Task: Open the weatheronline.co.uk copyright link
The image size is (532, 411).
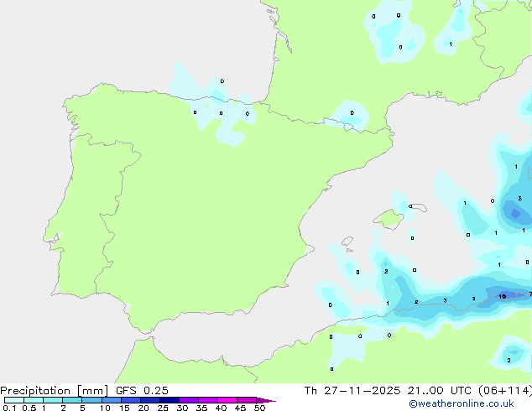Action: click(462, 403)
